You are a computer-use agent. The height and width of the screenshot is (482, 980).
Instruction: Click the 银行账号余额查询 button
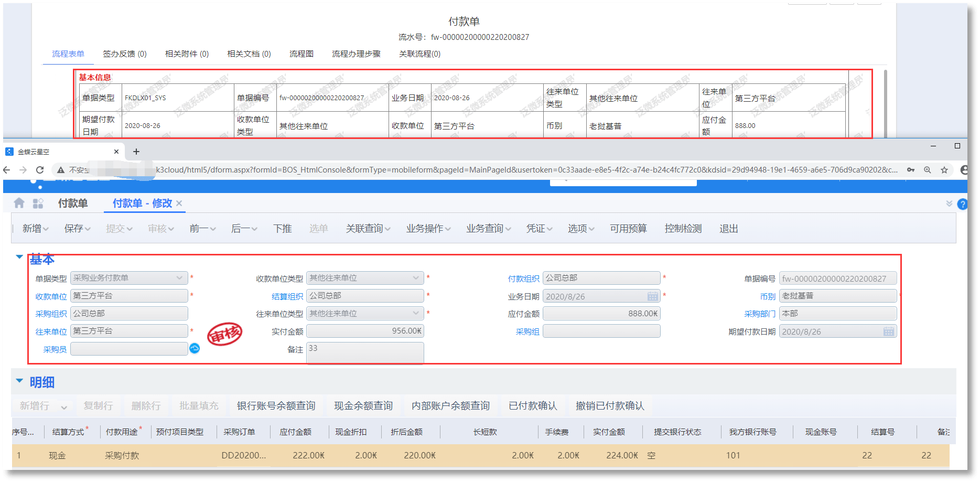click(x=277, y=405)
